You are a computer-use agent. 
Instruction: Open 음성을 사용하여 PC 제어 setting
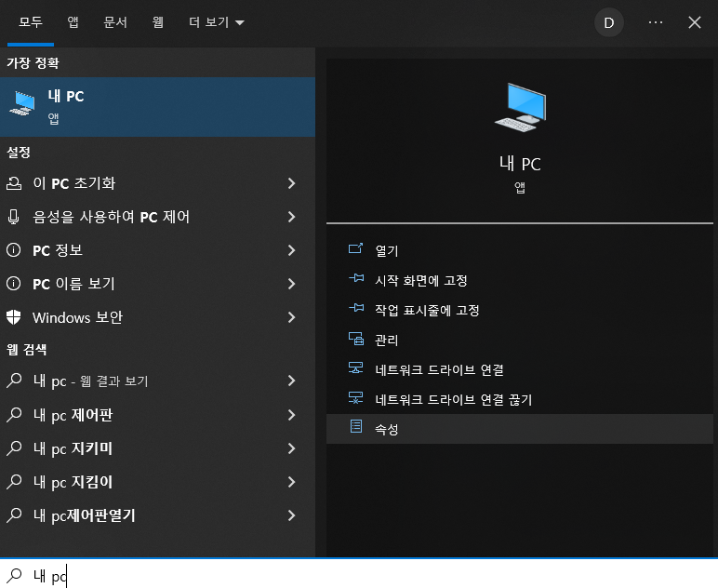pos(157,217)
